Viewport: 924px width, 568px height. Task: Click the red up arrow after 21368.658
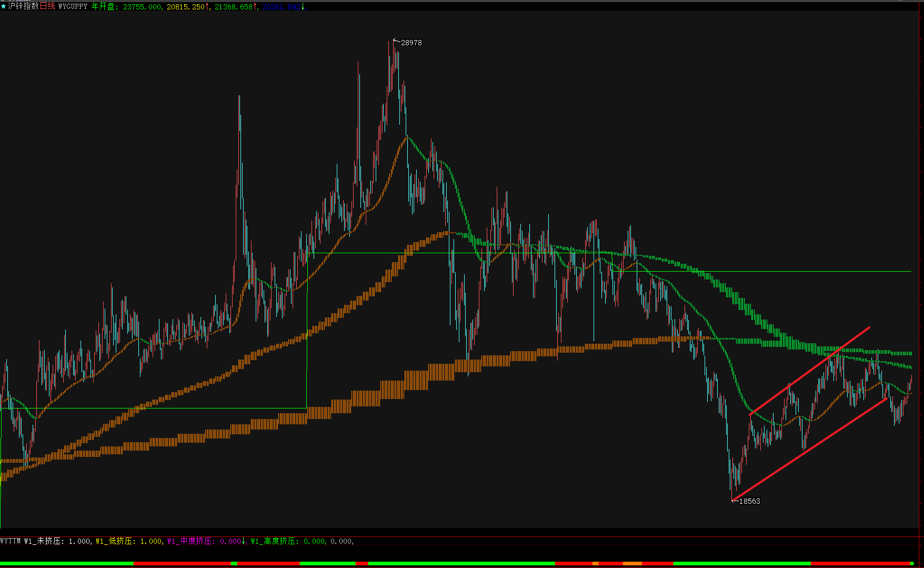[255, 6]
